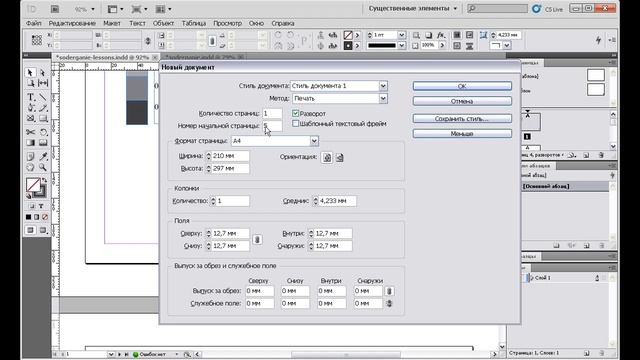This screenshot has height=360, width=640.
Task: Open the Существенные элементы workspace switcher
Action: pyautogui.click(x=413, y=8)
